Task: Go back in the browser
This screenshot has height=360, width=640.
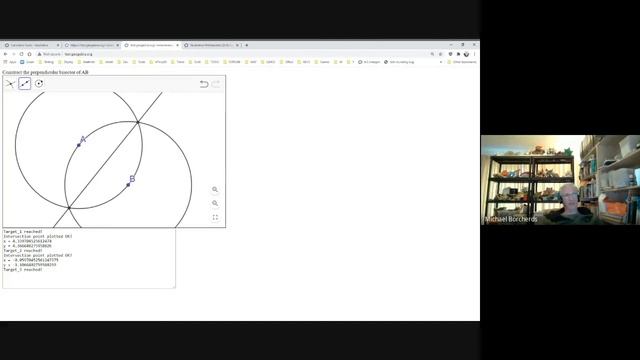Action: click(5, 54)
